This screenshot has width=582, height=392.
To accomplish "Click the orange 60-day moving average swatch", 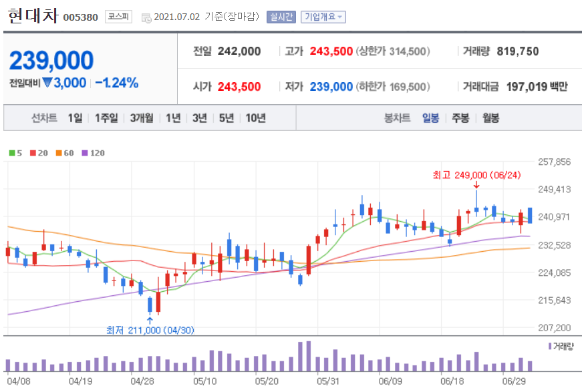I will click(59, 153).
